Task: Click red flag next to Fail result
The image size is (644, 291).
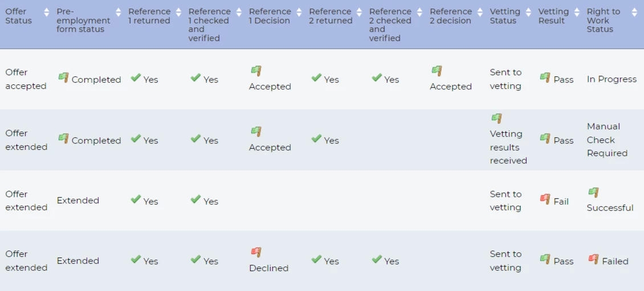Action: pos(545,199)
